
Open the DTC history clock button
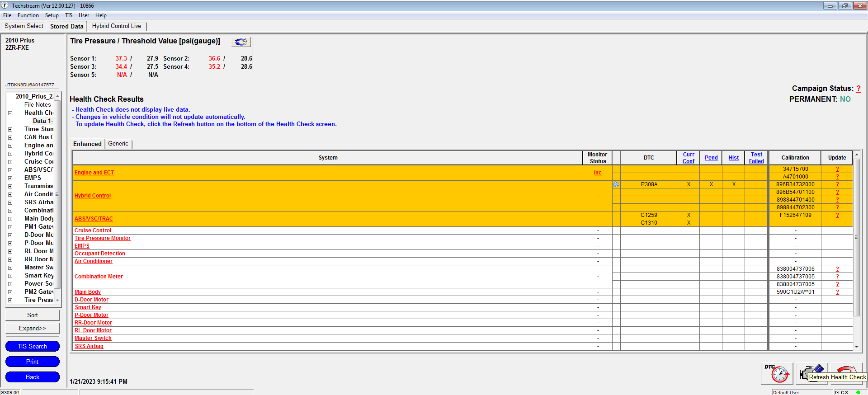[777, 374]
